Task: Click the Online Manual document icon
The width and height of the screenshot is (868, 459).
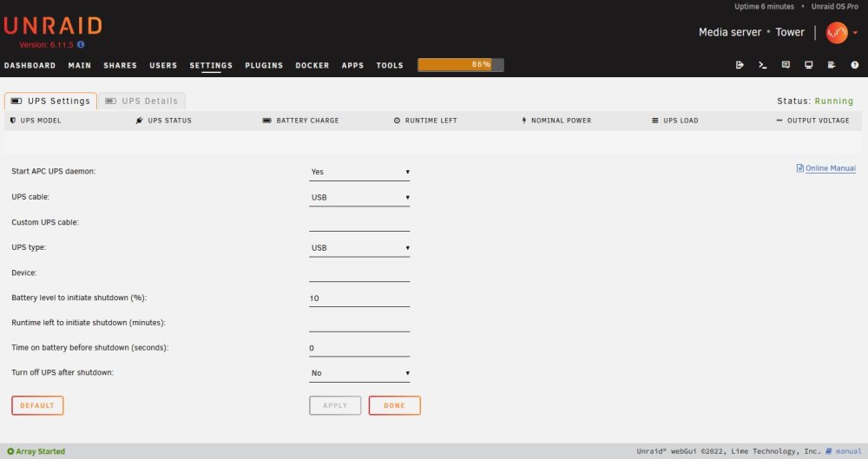Action: click(x=800, y=167)
